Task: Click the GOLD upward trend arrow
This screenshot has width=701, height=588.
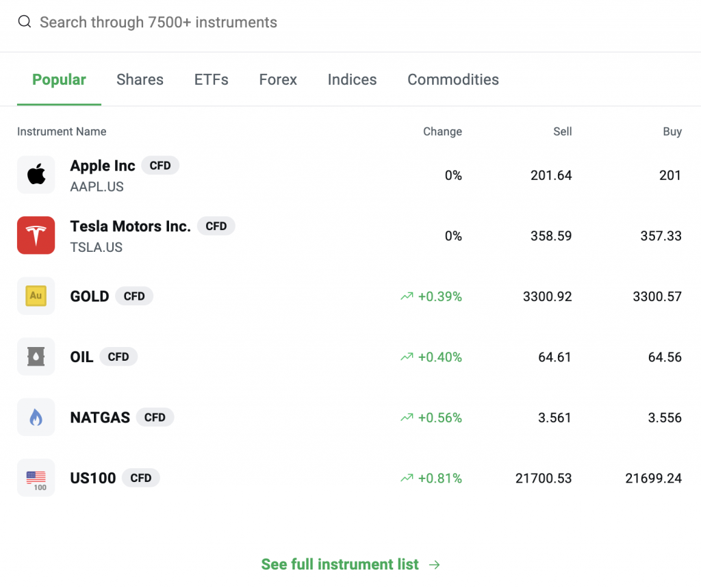Action: tap(407, 296)
